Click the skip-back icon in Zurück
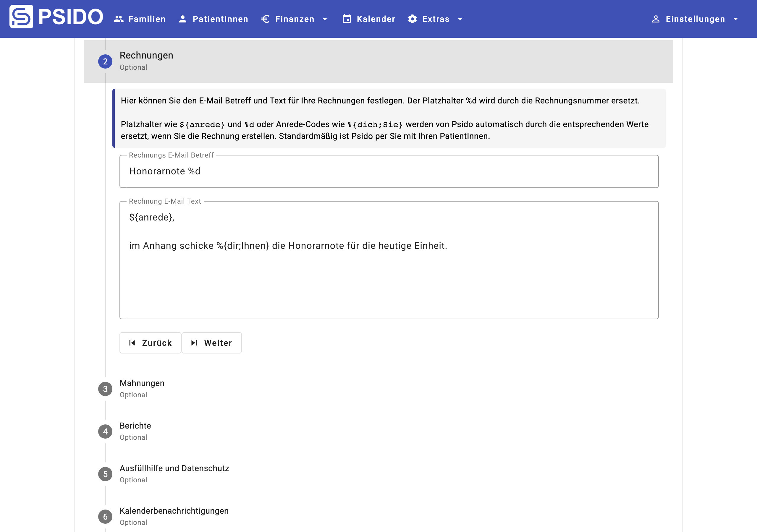The width and height of the screenshot is (757, 532). [132, 343]
